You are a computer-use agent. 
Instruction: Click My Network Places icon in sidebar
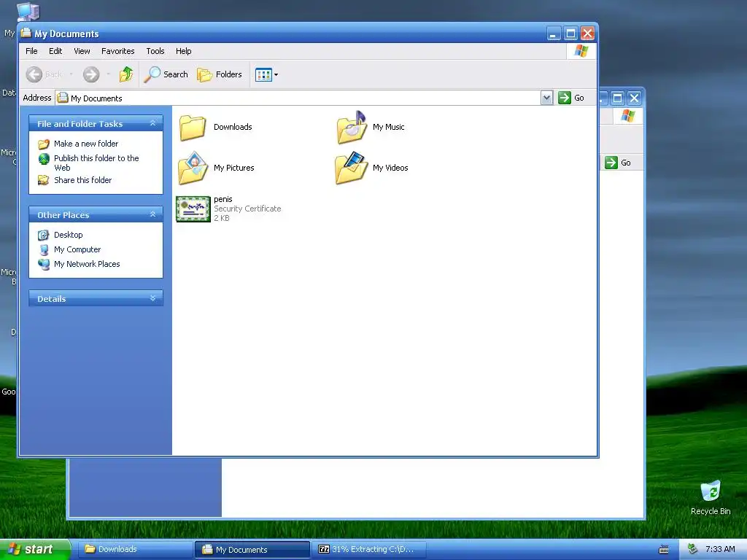(44, 264)
